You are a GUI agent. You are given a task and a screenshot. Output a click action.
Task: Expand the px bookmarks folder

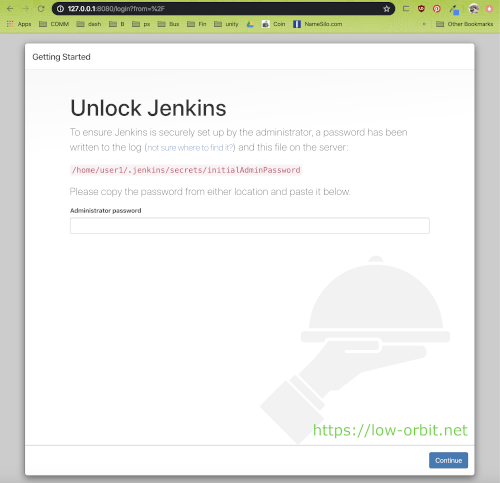[141, 24]
